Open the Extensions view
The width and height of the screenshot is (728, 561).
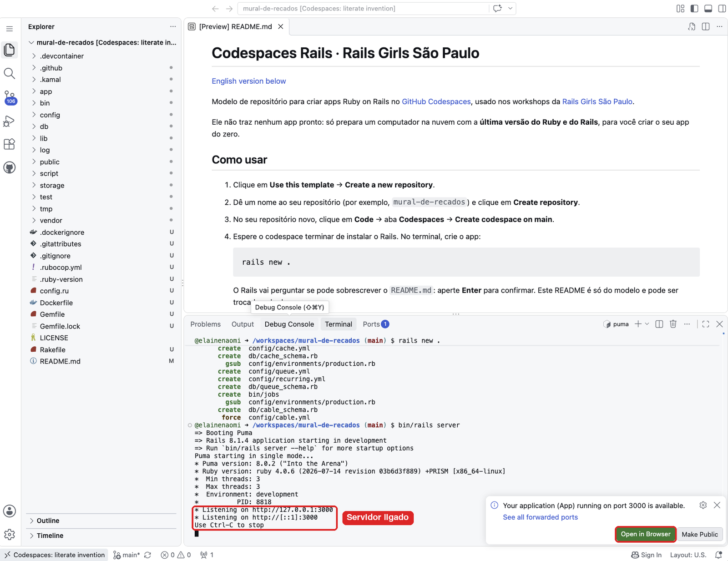tap(10, 144)
